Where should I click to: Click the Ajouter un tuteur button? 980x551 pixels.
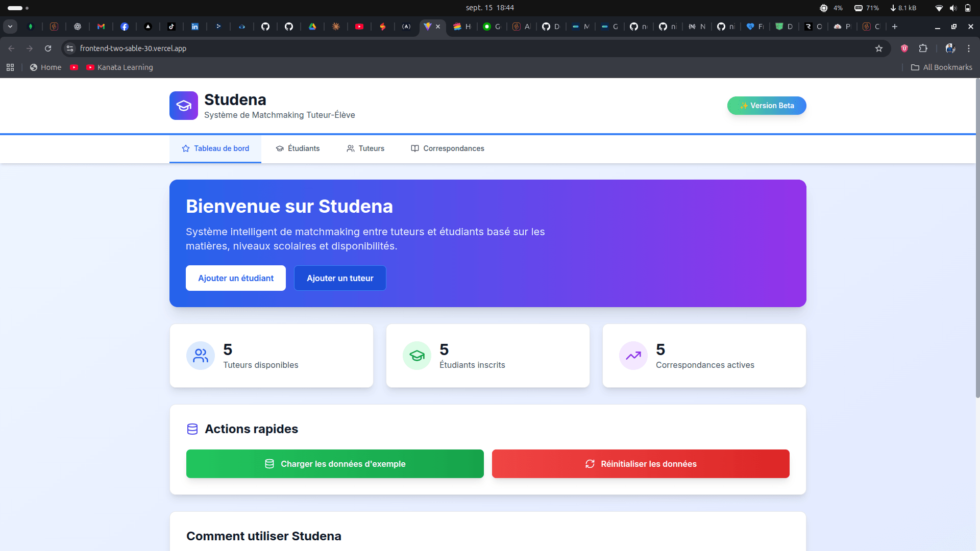tap(340, 278)
